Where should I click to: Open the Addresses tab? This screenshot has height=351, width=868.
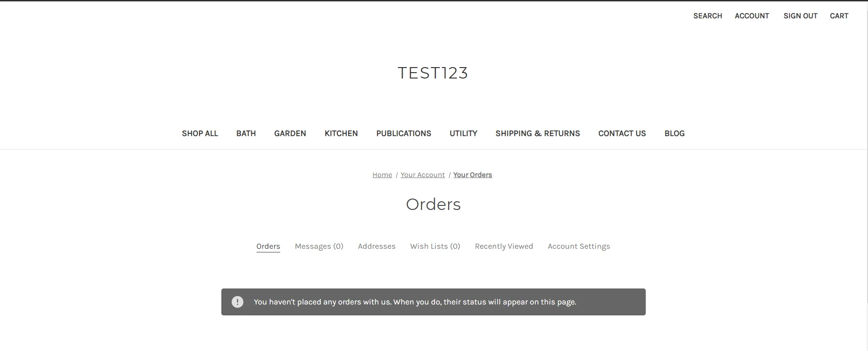(x=376, y=246)
